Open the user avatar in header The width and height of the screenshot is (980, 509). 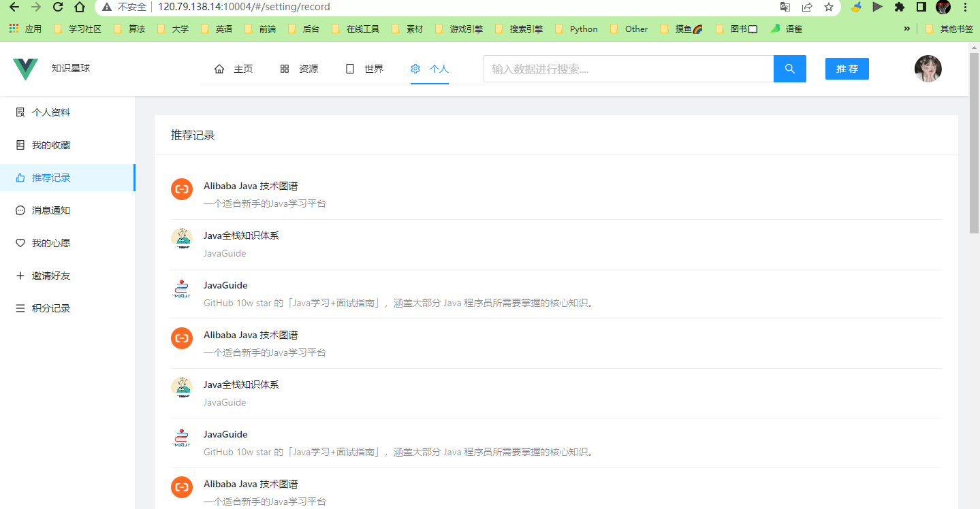(x=928, y=69)
